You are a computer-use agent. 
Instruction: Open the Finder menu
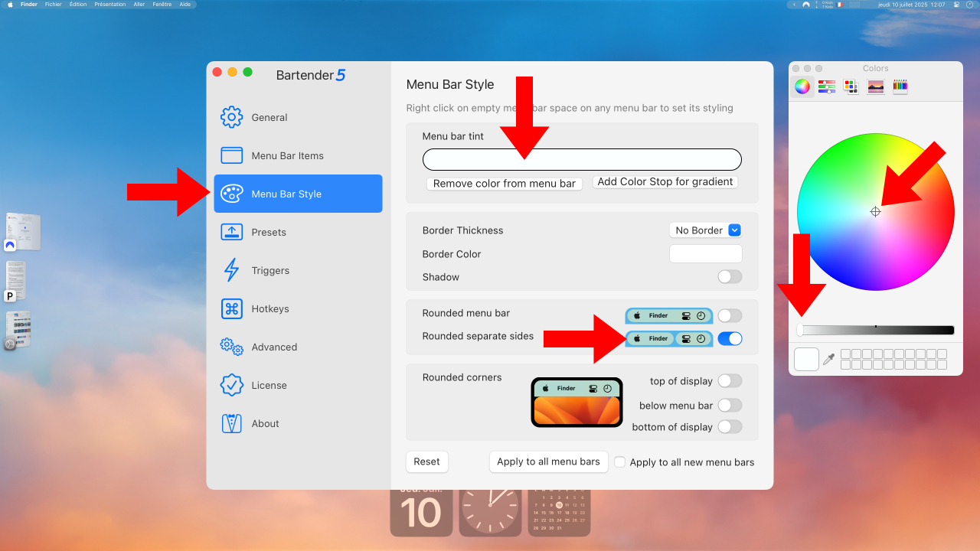coord(29,5)
